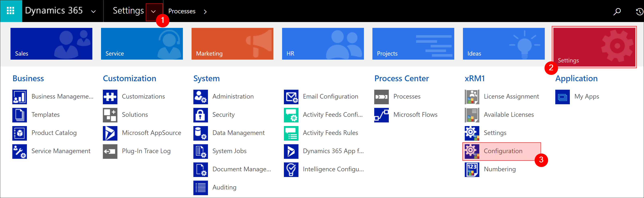Click the Document Management icon
The height and width of the screenshot is (198, 644).
pos(200,170)
